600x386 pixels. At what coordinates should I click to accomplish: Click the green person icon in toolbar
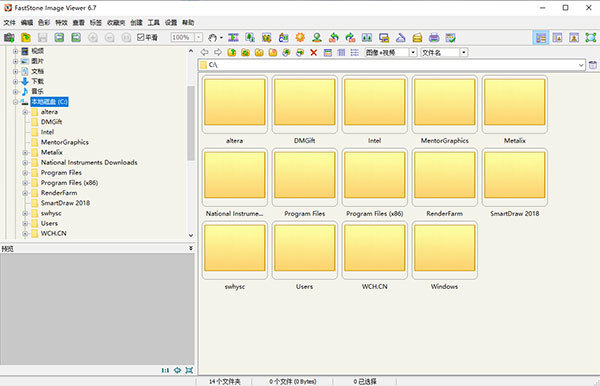tap(317, 37)
